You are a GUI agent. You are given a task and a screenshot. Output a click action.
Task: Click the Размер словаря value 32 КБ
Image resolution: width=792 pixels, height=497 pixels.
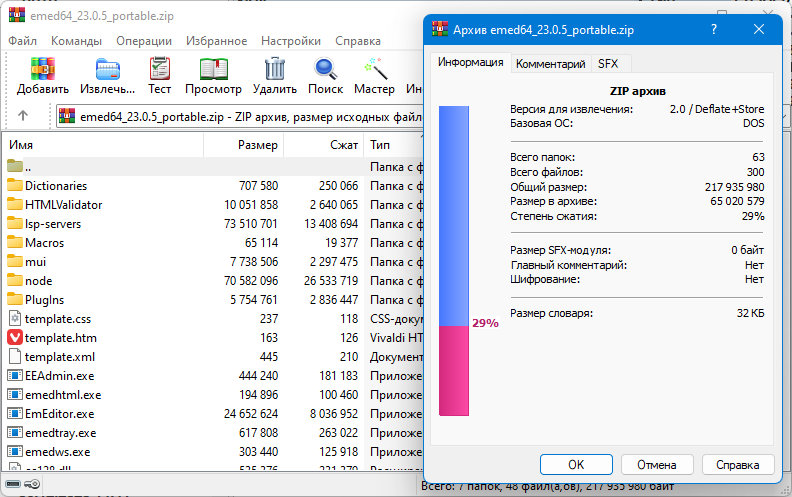(x=750, y=313)
